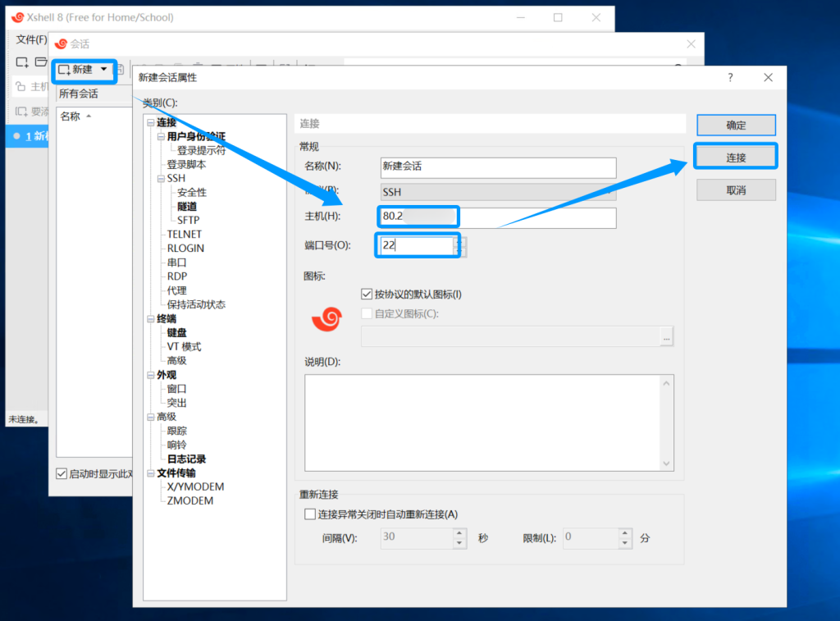Viewport: 840px width, 621px height.
Task: Click the 取消 button
Action: point(736,189)
